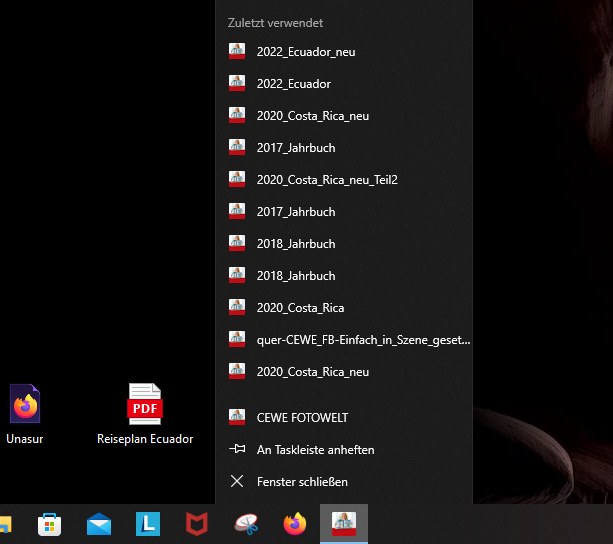Open the lower 2018_Jahrbuch entry
The width and height of the screenshot is (613, 544).
(295, 276)
